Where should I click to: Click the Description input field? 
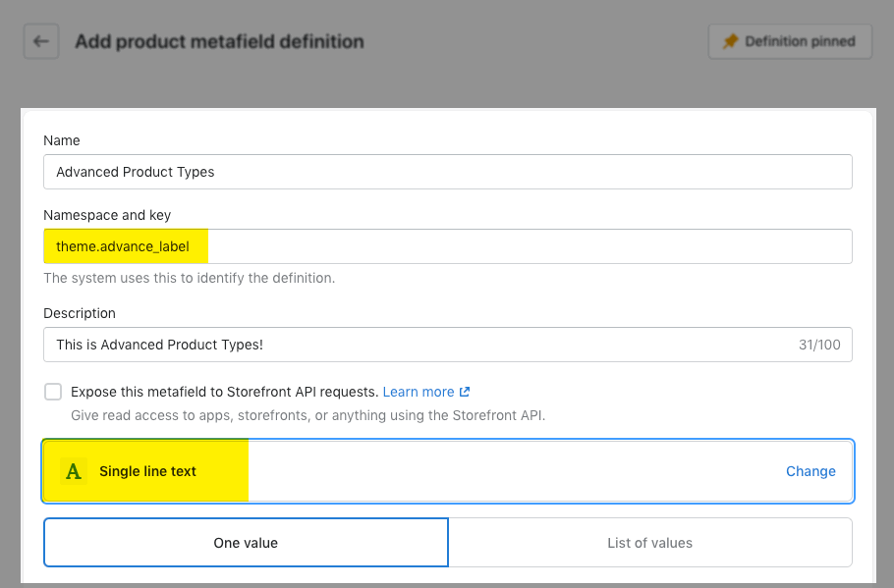pyautogui.click(x=448, y=345)
